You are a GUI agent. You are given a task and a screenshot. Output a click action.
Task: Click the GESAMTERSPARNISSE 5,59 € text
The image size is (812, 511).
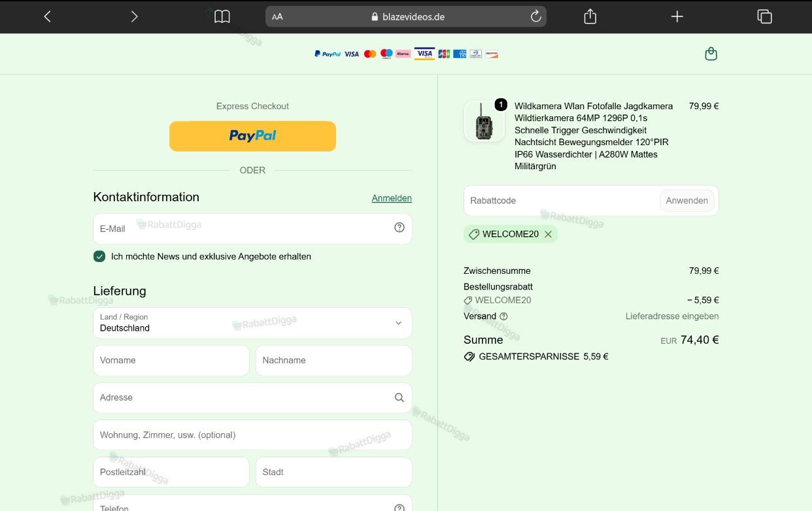[x=543, y=357]
